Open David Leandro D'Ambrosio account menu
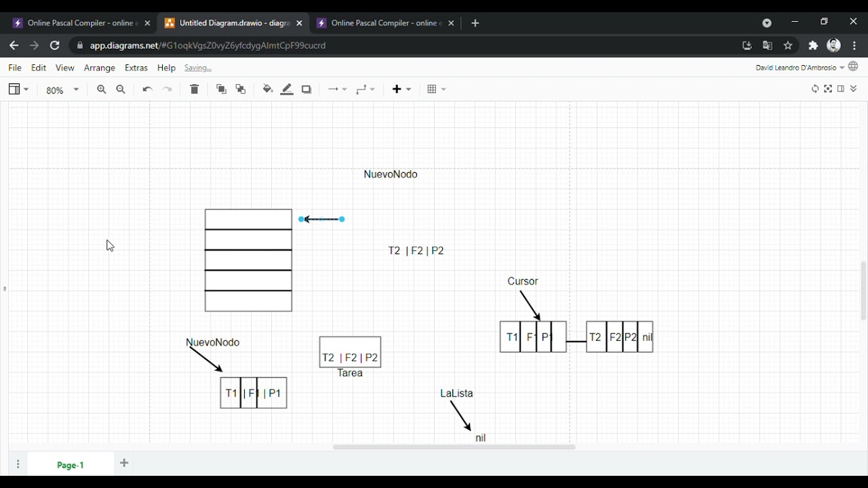The image size is (868, 488). (x=800, y=68)
